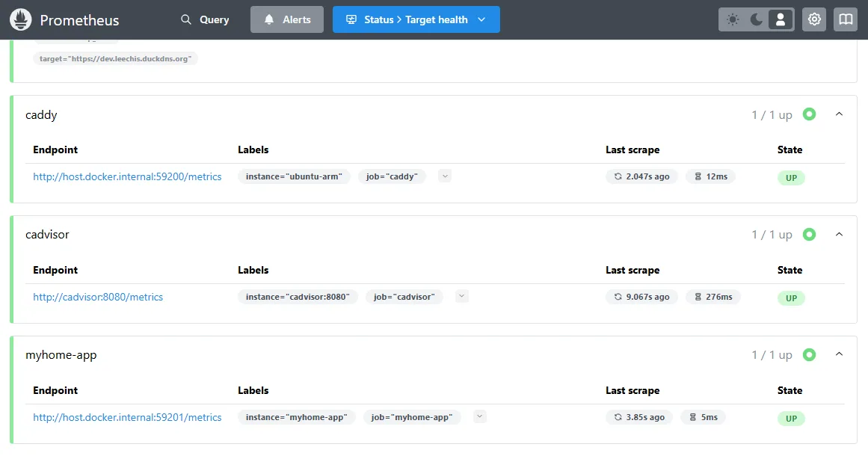Collapse the myhome-app target pool
Image resolution: width=868 pixels, height=456 pixels.
839,354
